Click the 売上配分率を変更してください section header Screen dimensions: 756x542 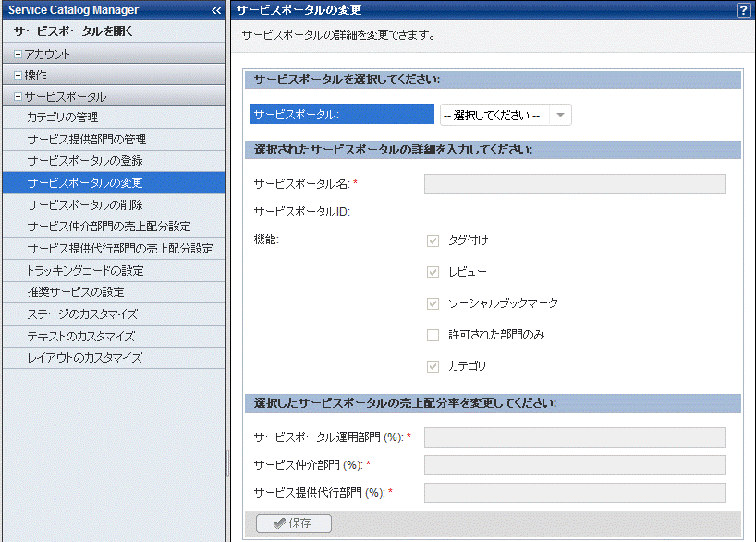coord(493,403)
